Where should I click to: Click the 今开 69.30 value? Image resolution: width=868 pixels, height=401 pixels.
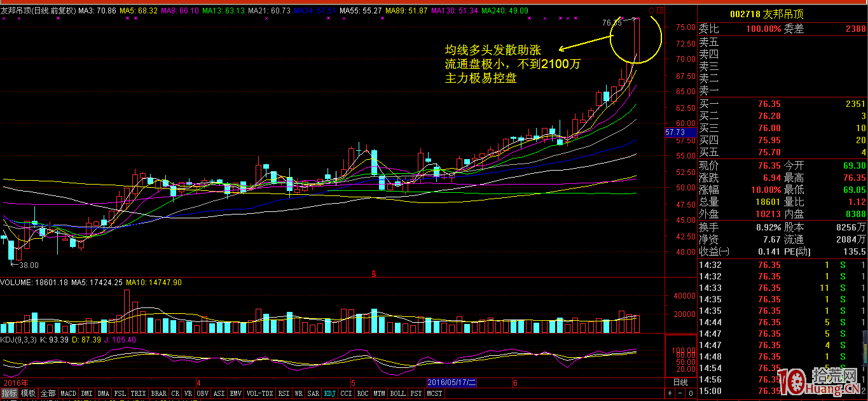pos(854,165)
